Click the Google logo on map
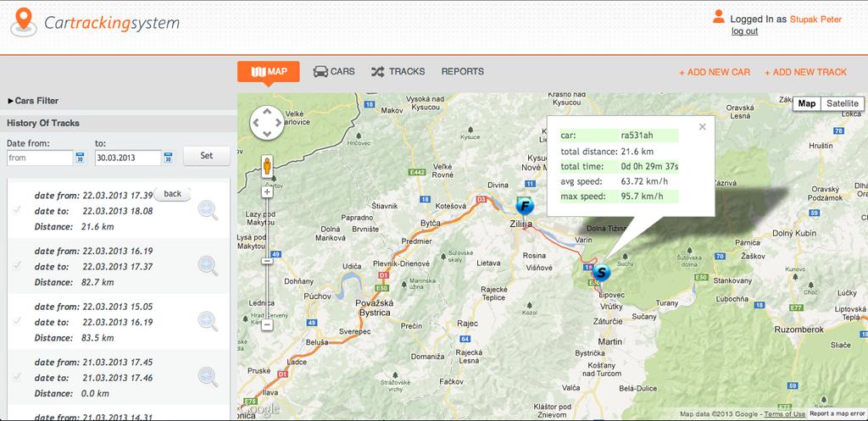Screen dimensions: 868x421 click(x=259, y=409)
